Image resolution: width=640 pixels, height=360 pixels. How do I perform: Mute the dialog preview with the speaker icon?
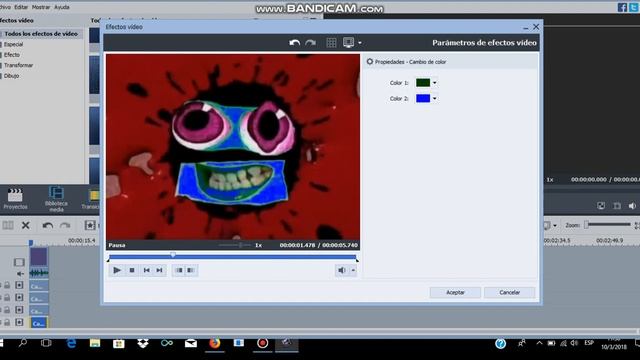pos(342,270)
